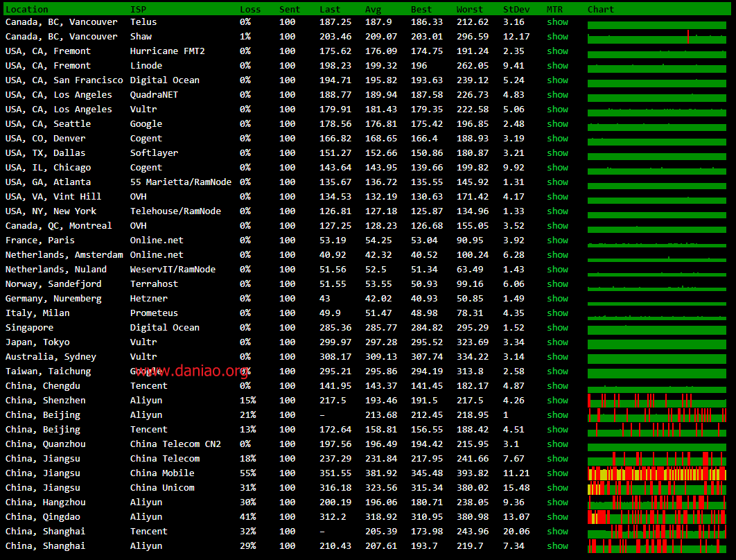
Task: Click show for Atlanta 55 Marietta/RamNode
Action: click(557, 182)
